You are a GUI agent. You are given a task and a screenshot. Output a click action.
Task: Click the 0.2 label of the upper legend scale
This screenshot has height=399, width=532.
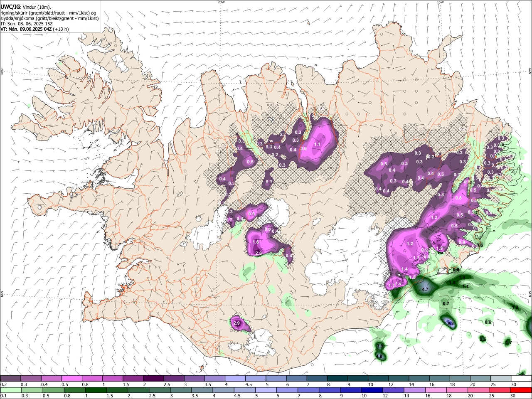3,384
